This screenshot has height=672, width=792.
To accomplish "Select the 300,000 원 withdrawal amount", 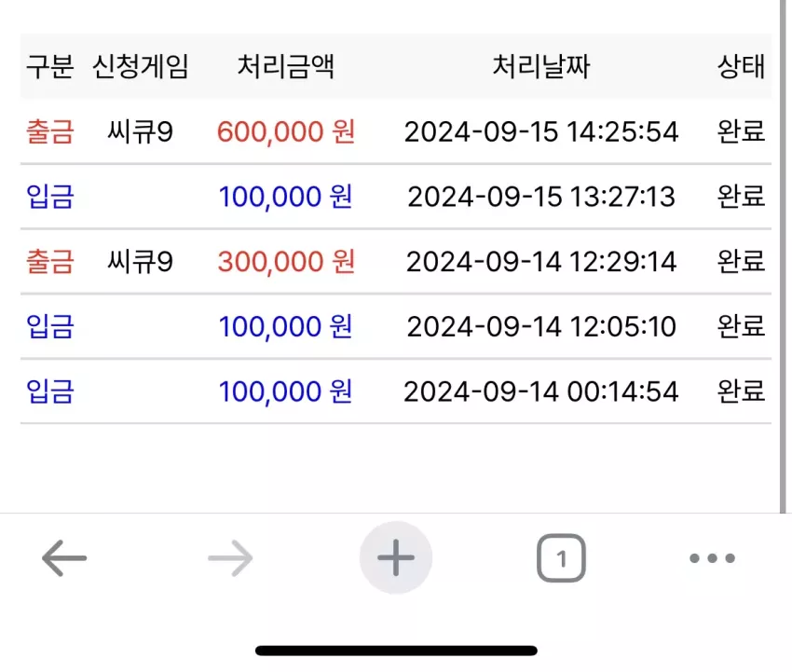I will [x=286, y=262].
